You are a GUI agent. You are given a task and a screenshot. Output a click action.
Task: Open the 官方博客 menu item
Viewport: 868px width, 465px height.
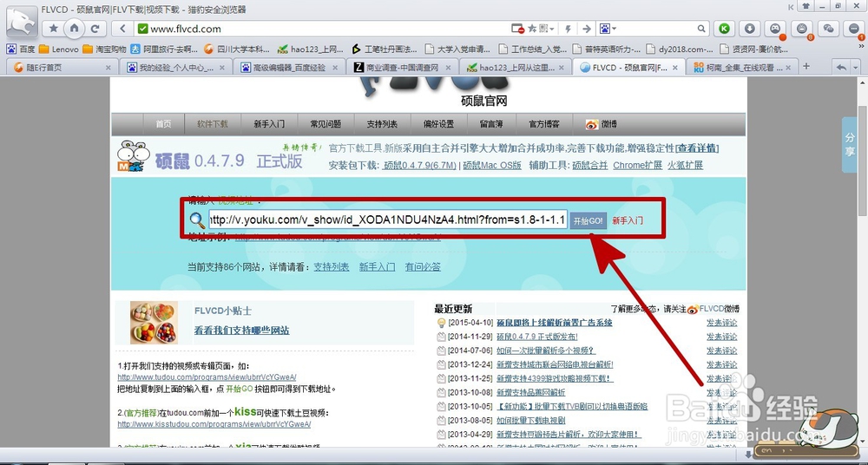click(543, 124)
